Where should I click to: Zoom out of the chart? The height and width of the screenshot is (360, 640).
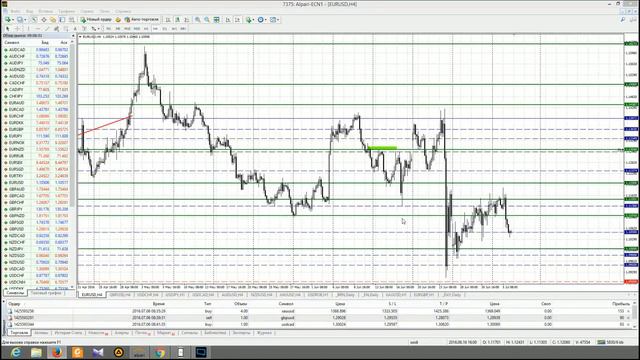[207, 20]
